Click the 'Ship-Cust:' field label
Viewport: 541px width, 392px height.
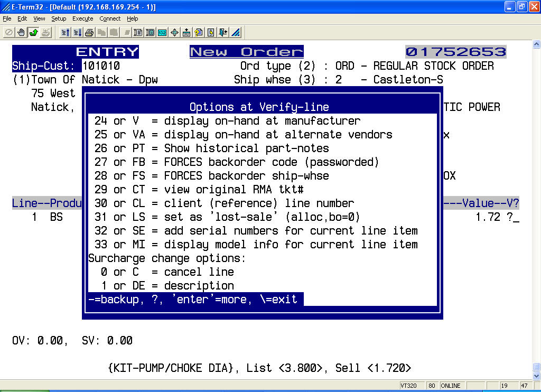(x=43, y=66)
